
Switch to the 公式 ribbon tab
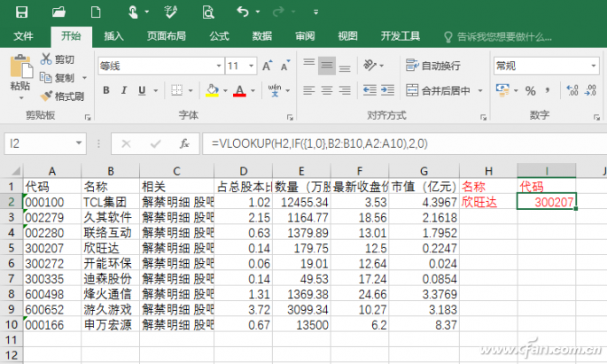click(220, 36)
